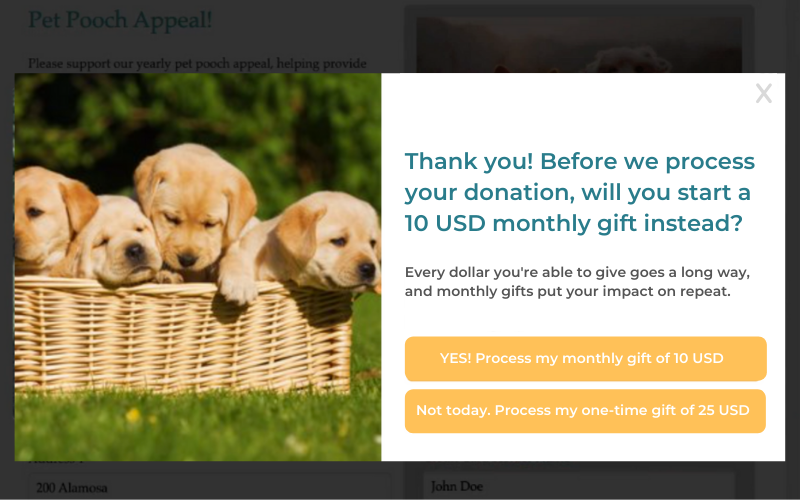Click the 'Thank you! Before we process' heading
This screenshot has width=800, height=500.
tap(579, 162)
